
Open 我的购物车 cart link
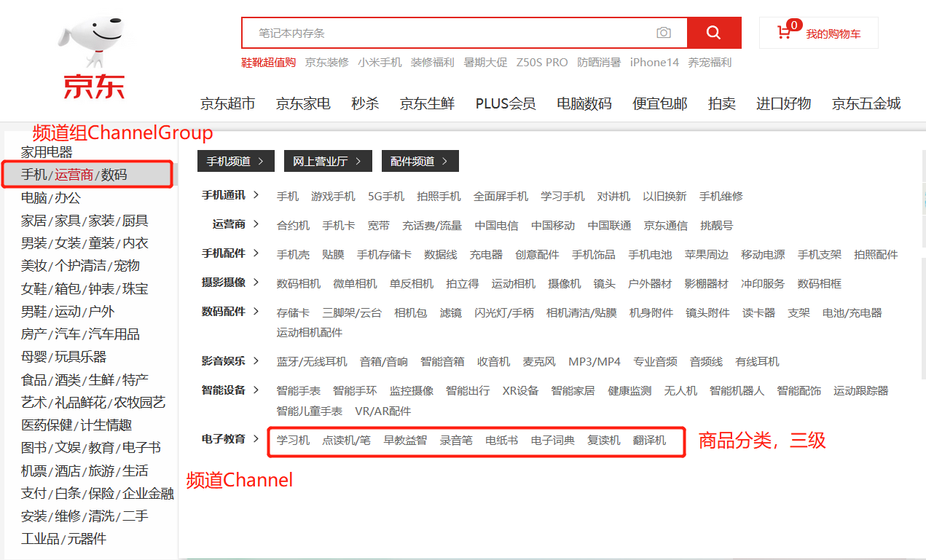click(x=833, y=34)
